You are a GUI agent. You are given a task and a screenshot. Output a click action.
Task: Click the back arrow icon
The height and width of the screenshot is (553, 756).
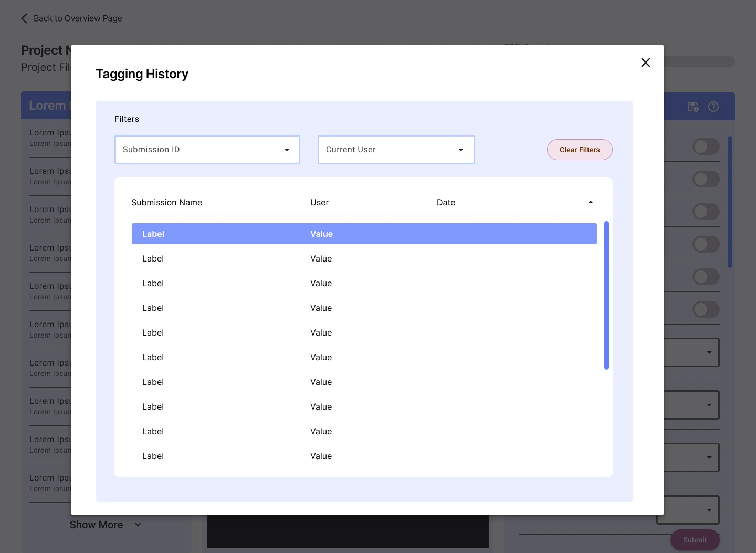(24, 18)
